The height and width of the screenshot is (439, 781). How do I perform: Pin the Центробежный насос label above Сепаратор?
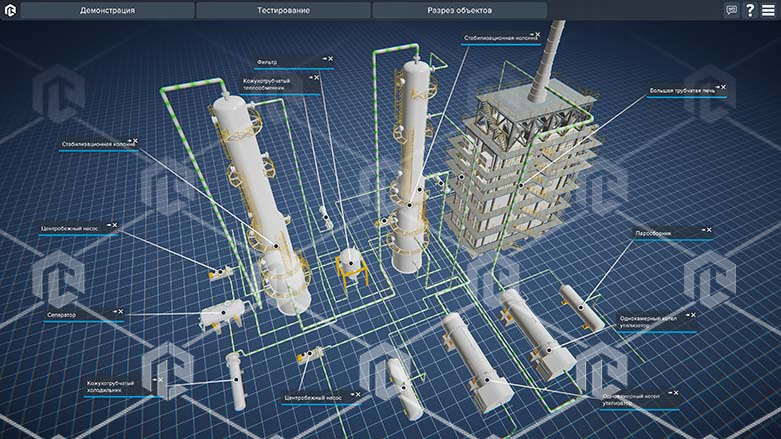(109, 225)
